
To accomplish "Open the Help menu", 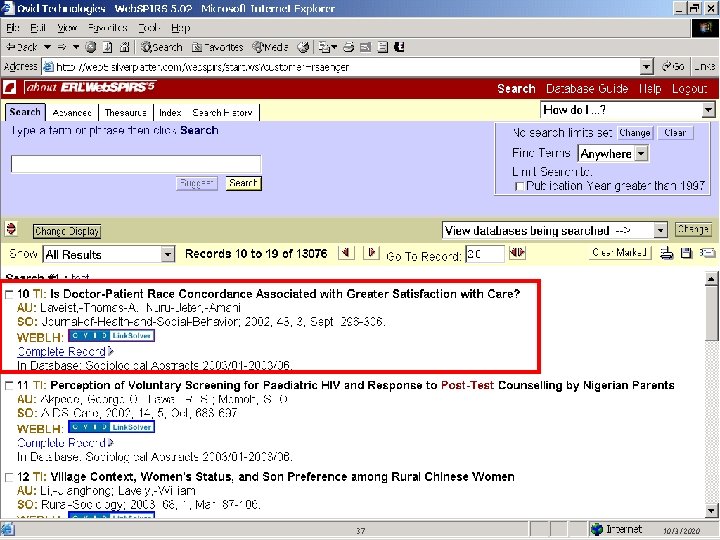I will coord(180,28).
